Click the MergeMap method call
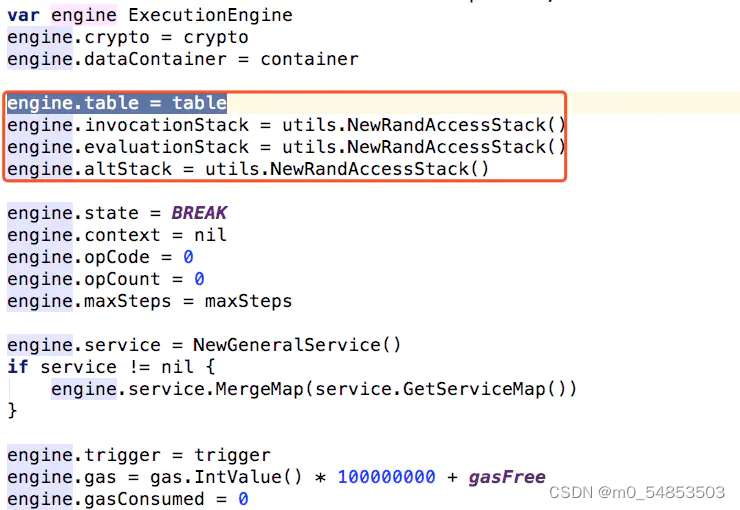 click(259, 389)
